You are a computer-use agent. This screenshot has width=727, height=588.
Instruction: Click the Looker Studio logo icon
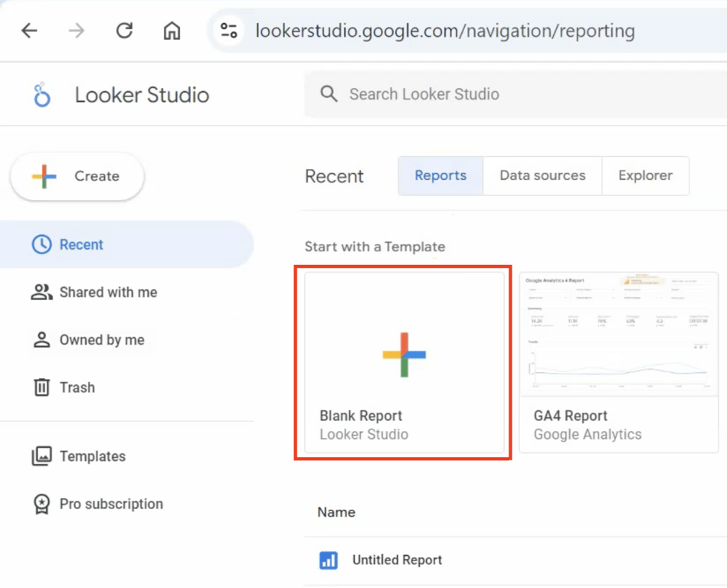[x=41, y=95]
